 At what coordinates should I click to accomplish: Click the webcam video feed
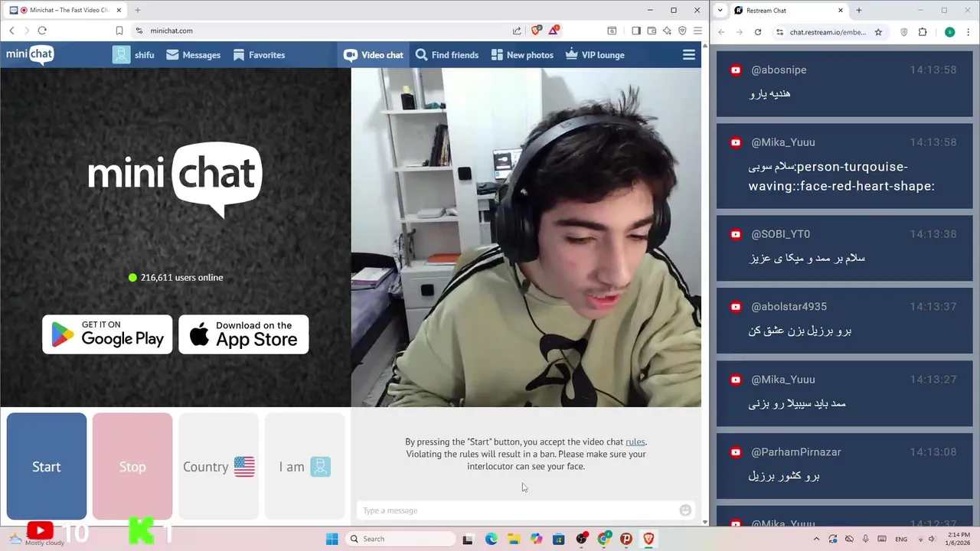(x=526, y=237)
